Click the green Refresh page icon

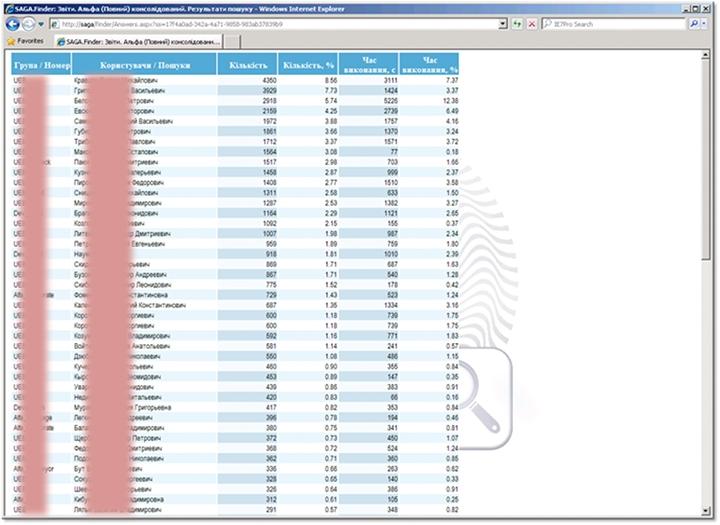[x=519, y=23]
